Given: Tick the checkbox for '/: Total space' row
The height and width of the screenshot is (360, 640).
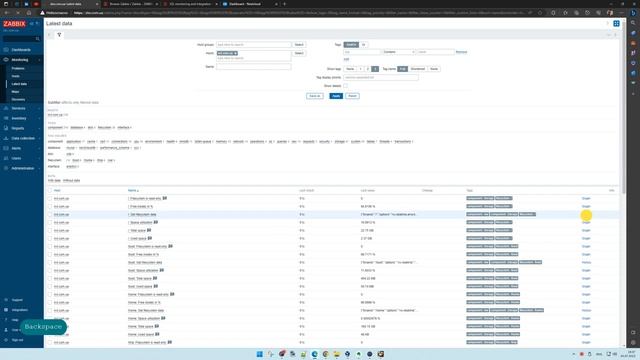Looking at the screenshot, I should click(50, 230).
